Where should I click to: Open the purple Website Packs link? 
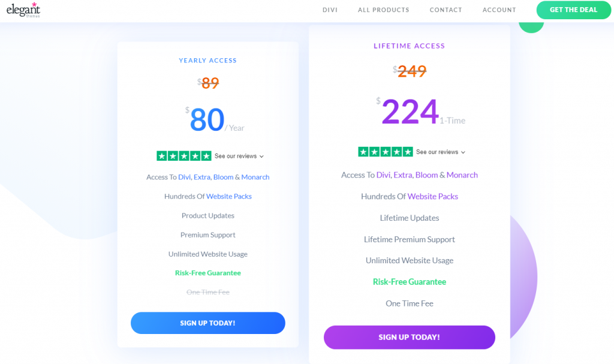coord(433,196)
